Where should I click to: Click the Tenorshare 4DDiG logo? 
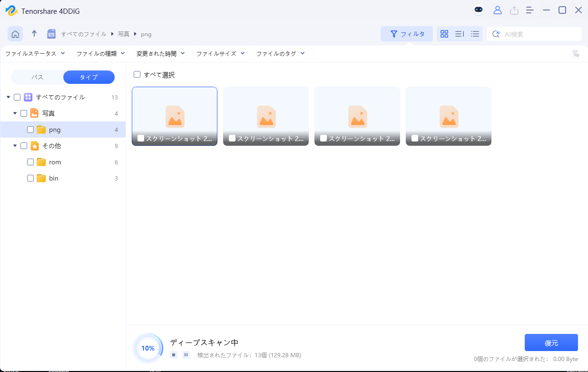pyautogui.click(x=11, y=10)
